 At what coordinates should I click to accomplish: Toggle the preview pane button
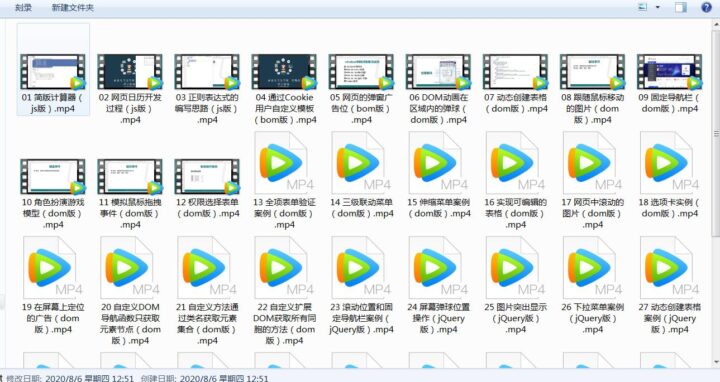click(681, 7)
